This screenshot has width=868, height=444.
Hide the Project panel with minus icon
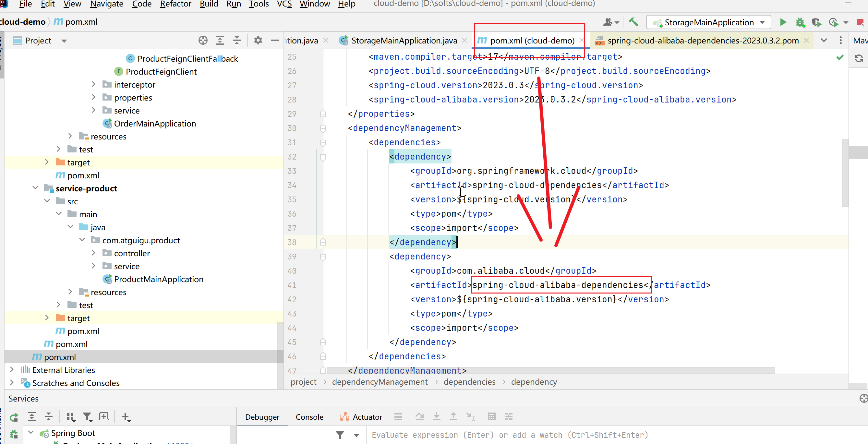tap(275, 41)
